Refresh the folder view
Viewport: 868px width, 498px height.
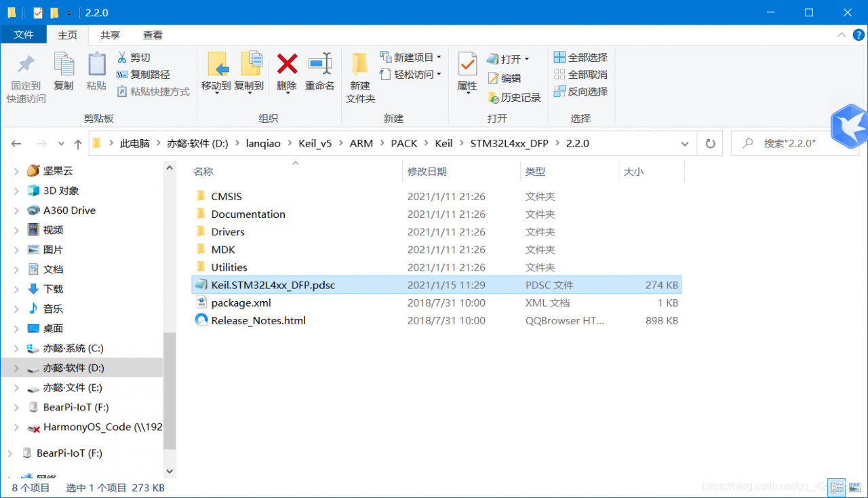(x=710, y=143)
